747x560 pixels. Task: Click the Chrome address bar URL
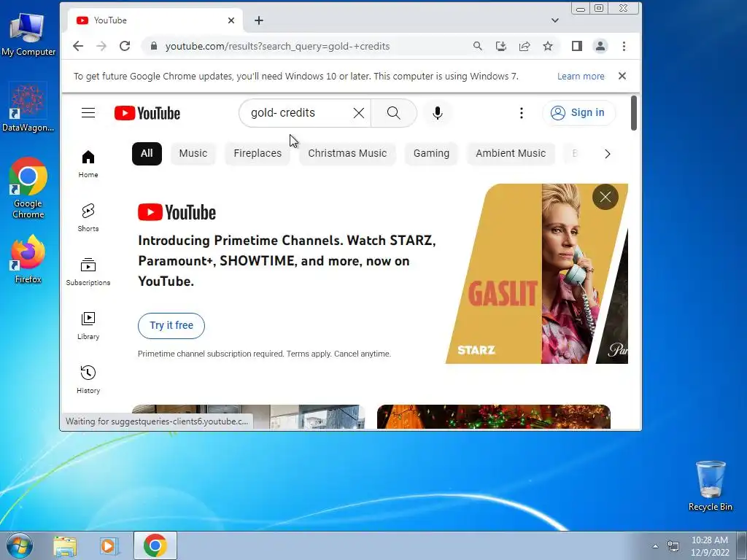coord(277,46)
